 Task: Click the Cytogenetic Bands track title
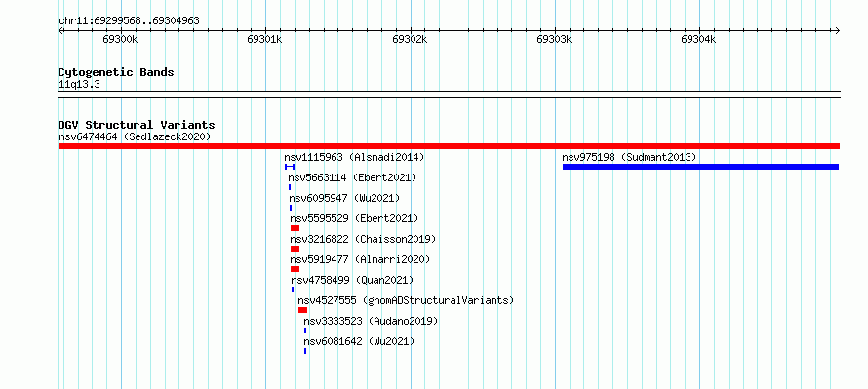[116, 72]
